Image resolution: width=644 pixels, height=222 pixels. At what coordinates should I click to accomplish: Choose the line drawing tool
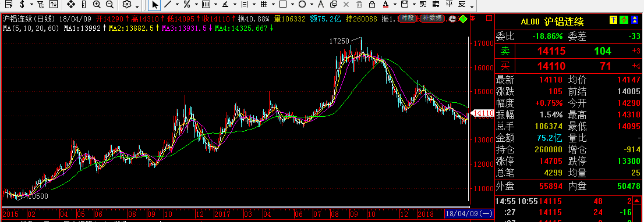click(x=168, y=5)
